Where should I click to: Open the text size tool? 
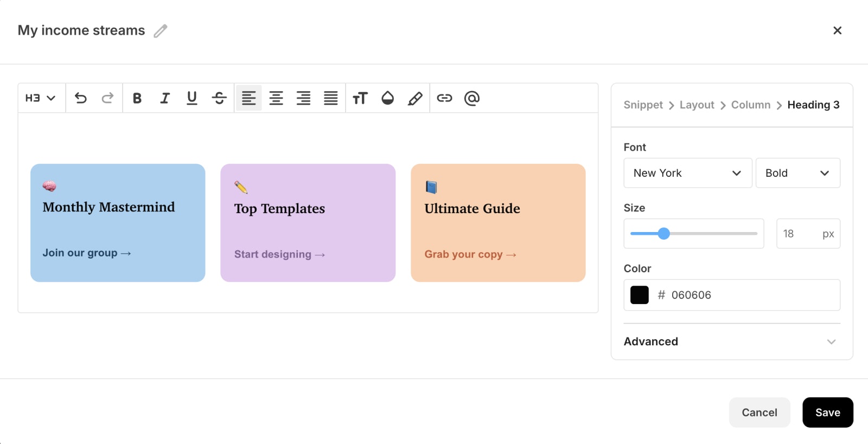point(360,98)
